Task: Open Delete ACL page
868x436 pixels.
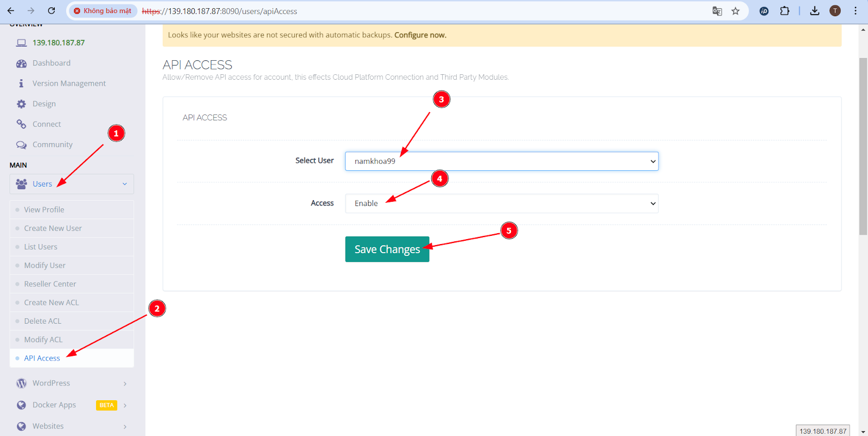Action: click(72, 321)
